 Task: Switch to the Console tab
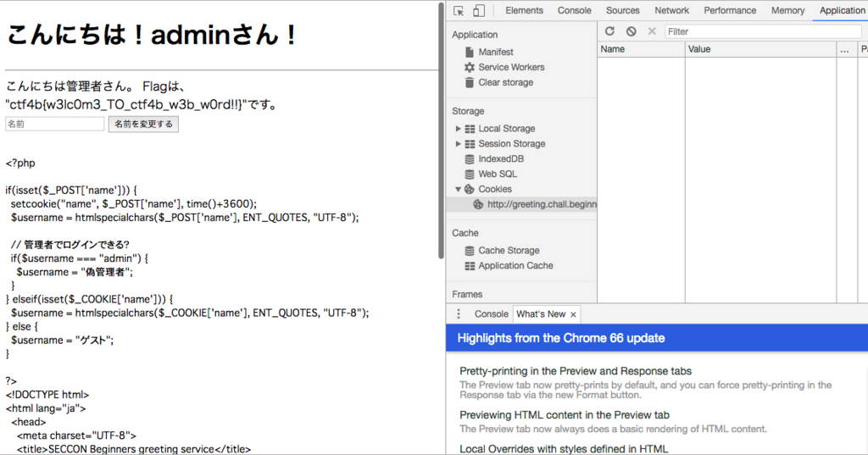pyautogui.click(x=574, y=10)
